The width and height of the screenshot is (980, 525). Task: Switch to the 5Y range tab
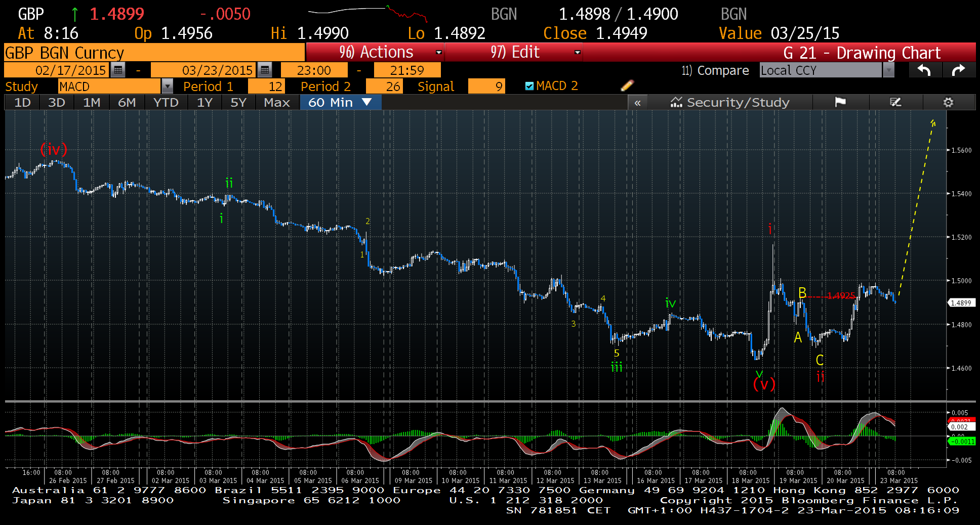point(238,102)
